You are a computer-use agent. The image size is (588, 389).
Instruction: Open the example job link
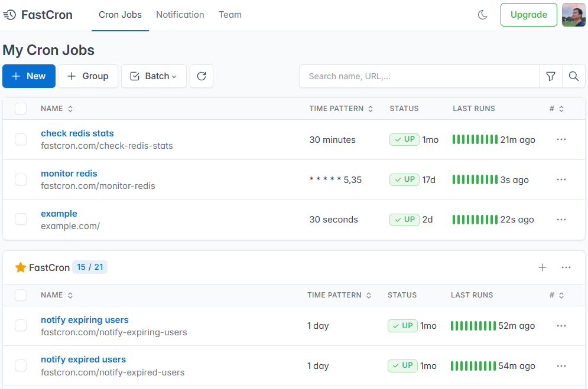59,214
